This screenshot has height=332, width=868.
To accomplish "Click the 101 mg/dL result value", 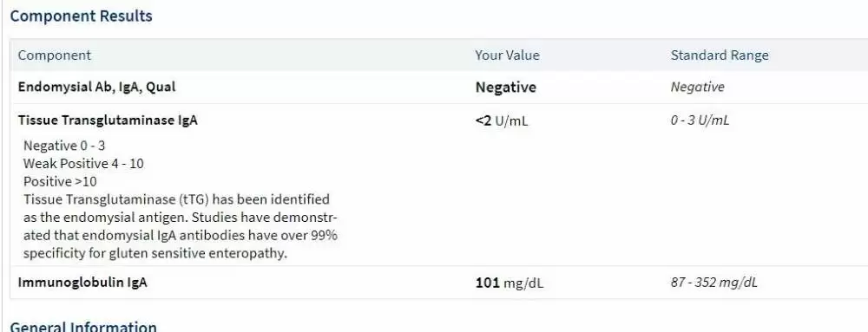I will coord(510,283).
